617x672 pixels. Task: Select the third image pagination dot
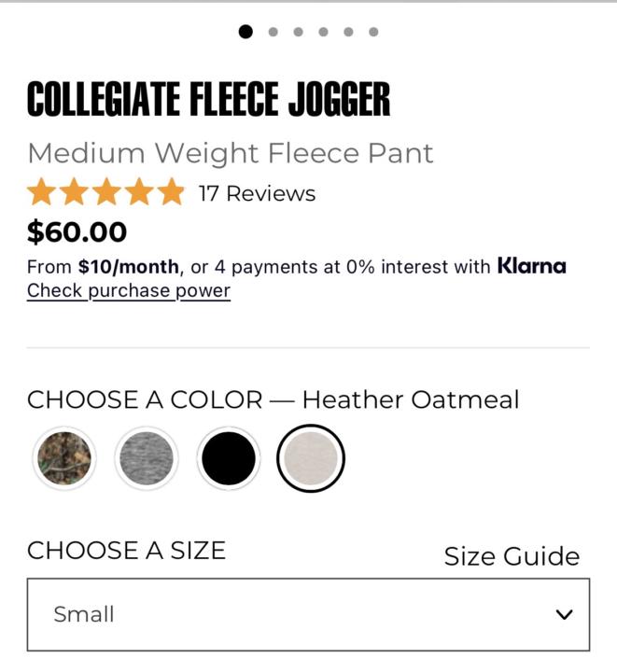tap(298, 32)
